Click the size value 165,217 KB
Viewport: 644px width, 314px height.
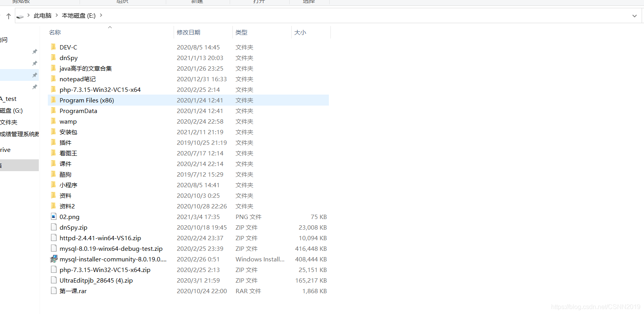[311, 280]
